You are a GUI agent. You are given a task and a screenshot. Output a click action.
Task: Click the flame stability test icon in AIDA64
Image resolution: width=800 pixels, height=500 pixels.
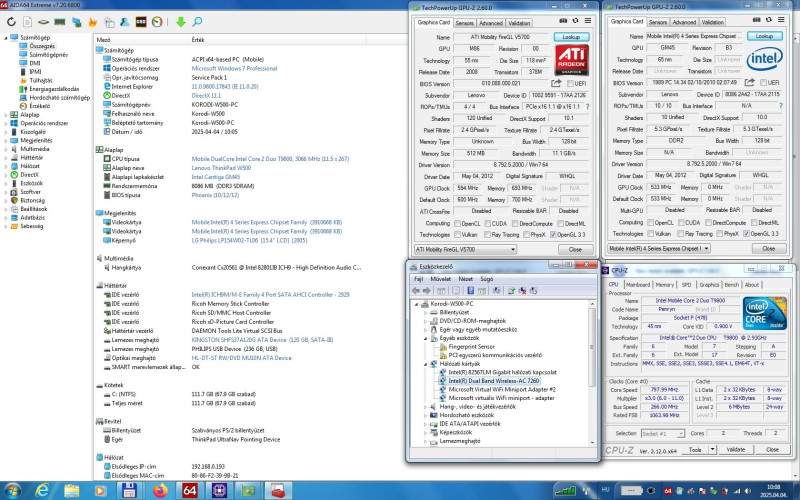pos(92,22)
